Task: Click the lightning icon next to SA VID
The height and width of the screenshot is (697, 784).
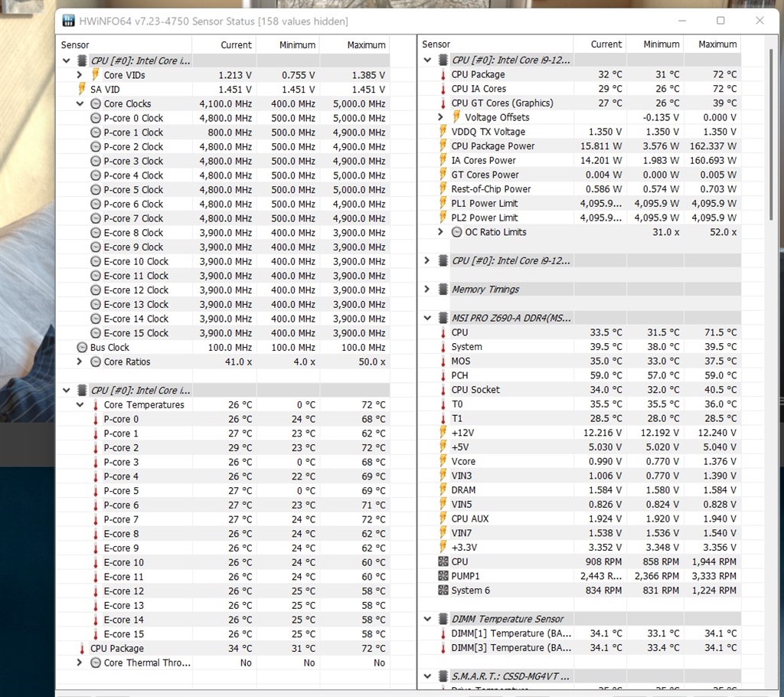Action: (81, 89)
